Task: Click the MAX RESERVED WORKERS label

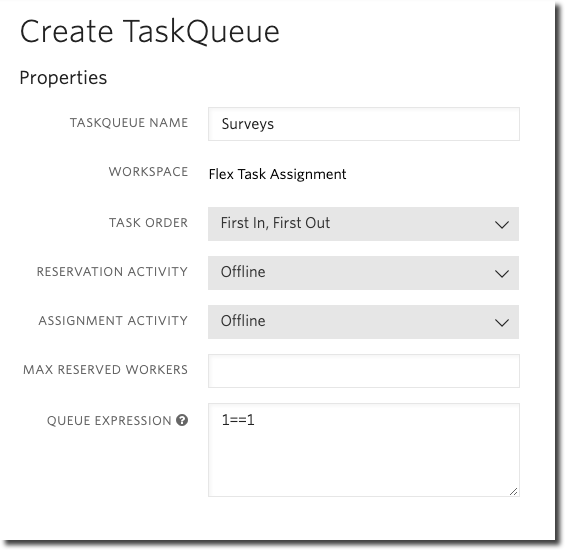Action: [x=105, y=370]
